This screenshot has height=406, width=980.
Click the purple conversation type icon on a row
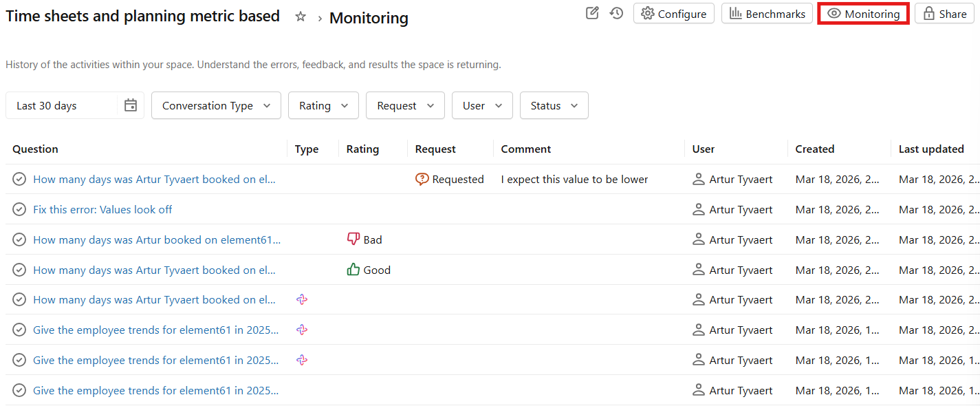pos(301,299)
